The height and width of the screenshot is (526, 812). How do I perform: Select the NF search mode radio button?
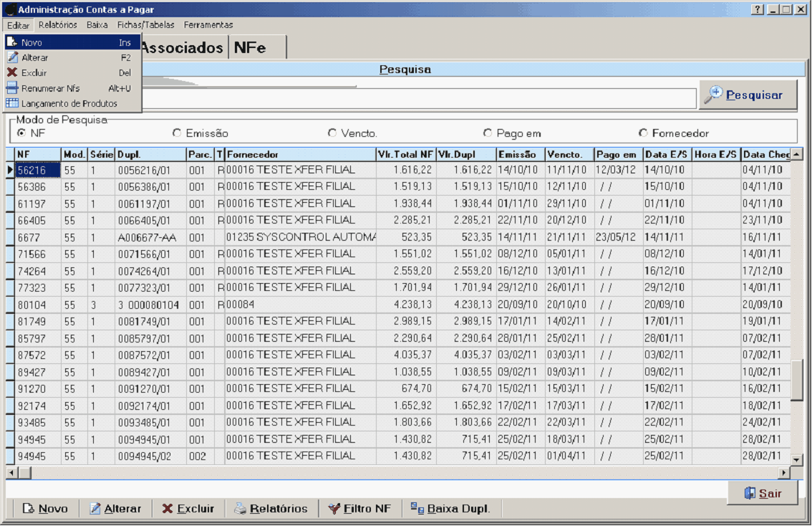coord(21,133)
